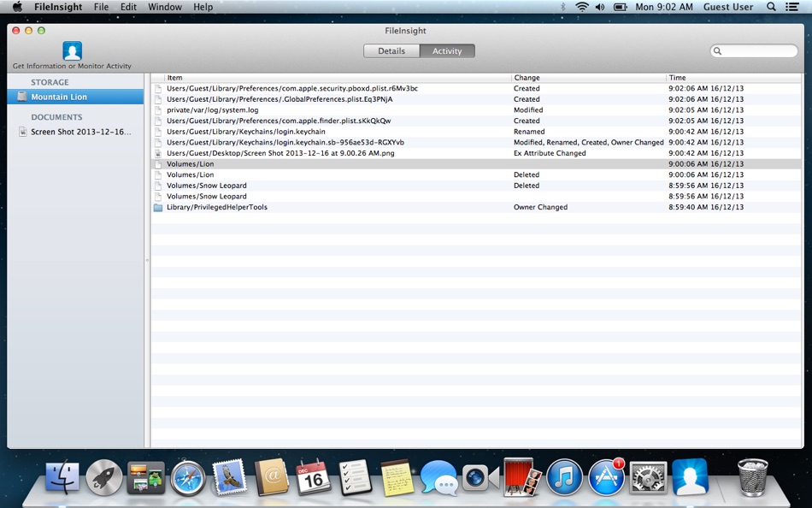The image size is (812, 508).
Task: Open Spotlight search in menu bar
Action: (x=771, y=7)
